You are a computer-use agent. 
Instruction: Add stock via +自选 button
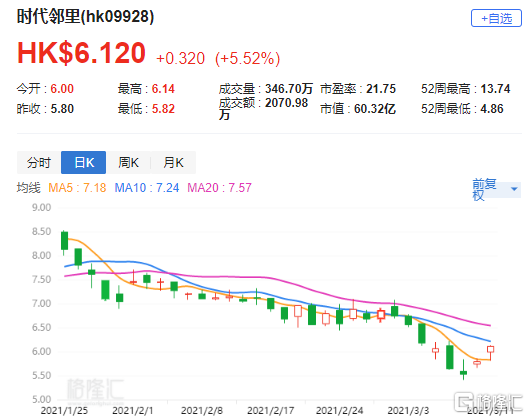(496, 18)
